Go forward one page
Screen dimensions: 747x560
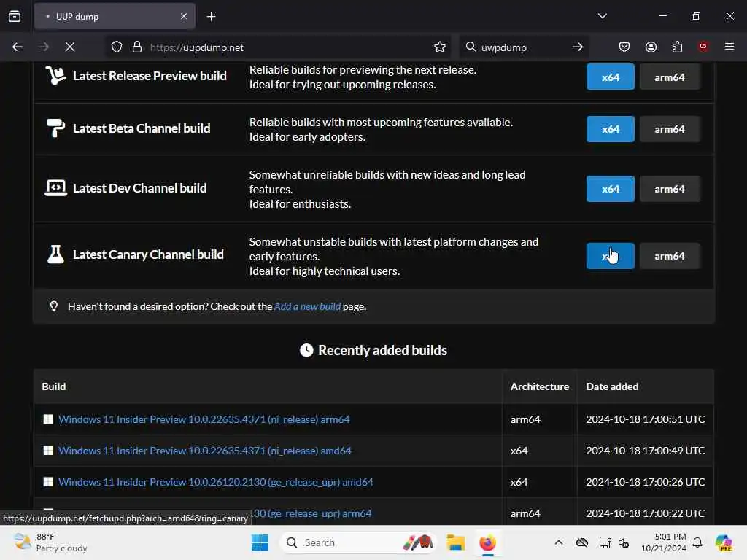point(44,47)
